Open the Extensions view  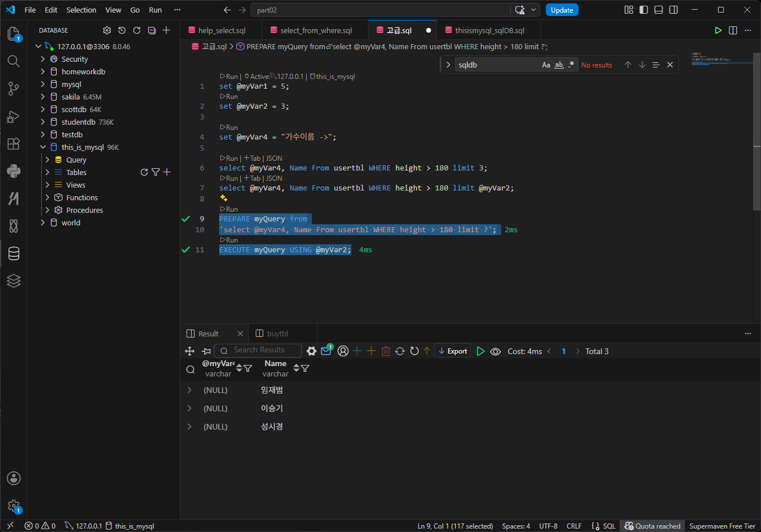(14, 144)
